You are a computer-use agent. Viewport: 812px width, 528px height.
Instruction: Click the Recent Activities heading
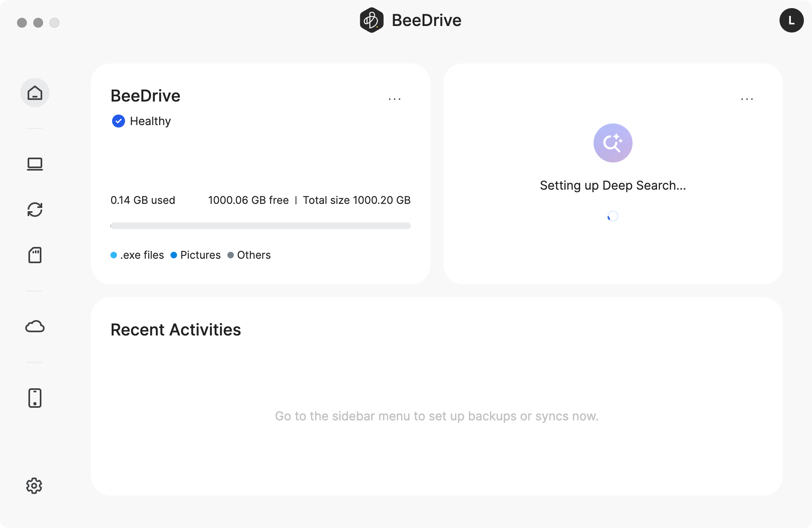click(176, 330)
